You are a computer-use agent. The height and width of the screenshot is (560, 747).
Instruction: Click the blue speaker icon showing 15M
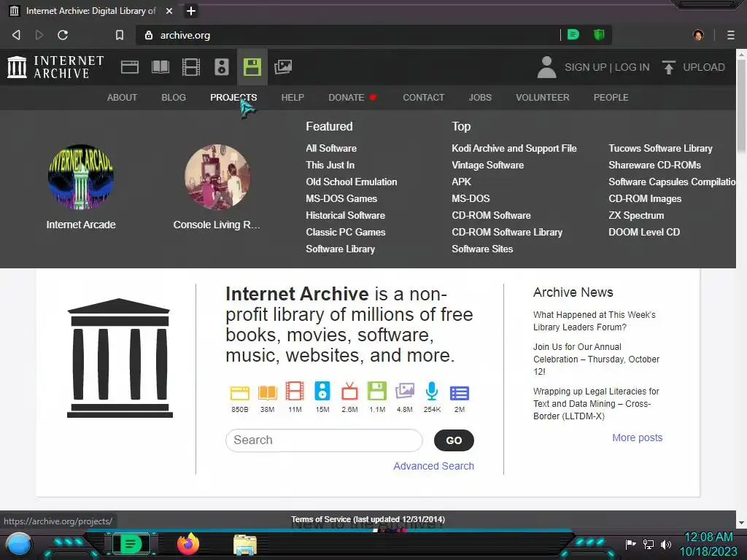pyautogui.click(x=322, y=391)
